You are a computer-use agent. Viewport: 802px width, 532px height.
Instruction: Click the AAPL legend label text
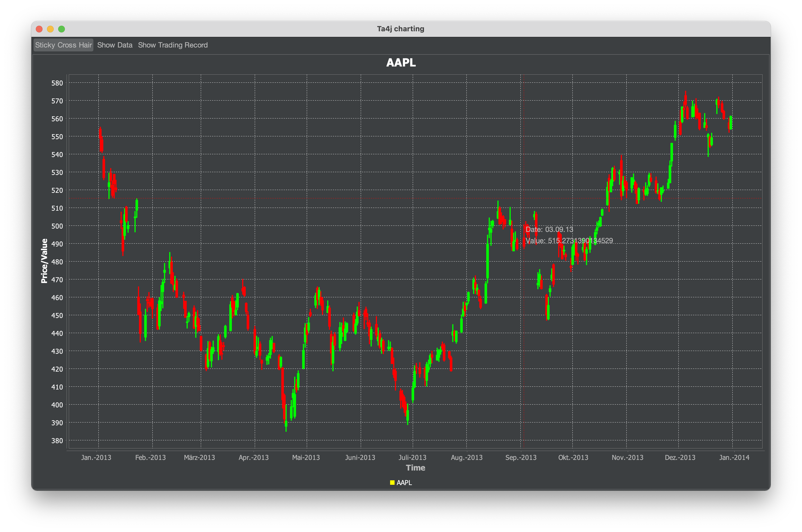(404, 483)
